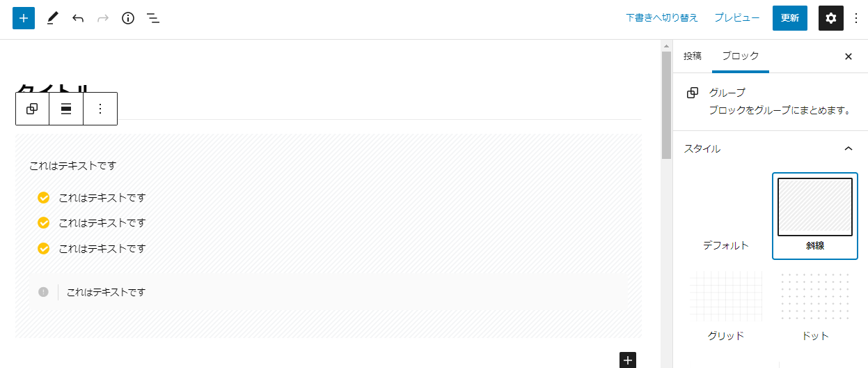This screenshot has width=868, height=368.
Task: Switch to the ブロック tab
Action: (741, 56)
